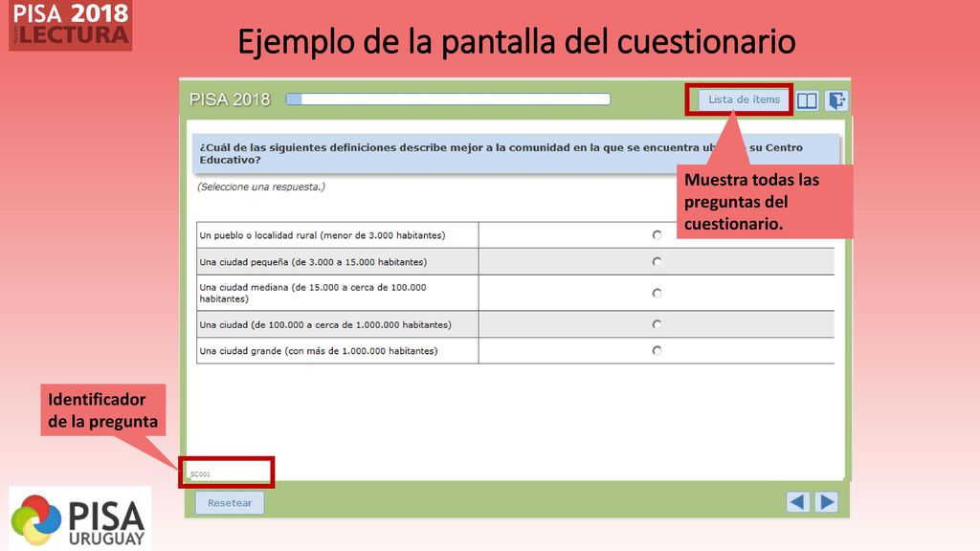
Task: Select radio for Una ciudad grande
Action: pos(657,350)
